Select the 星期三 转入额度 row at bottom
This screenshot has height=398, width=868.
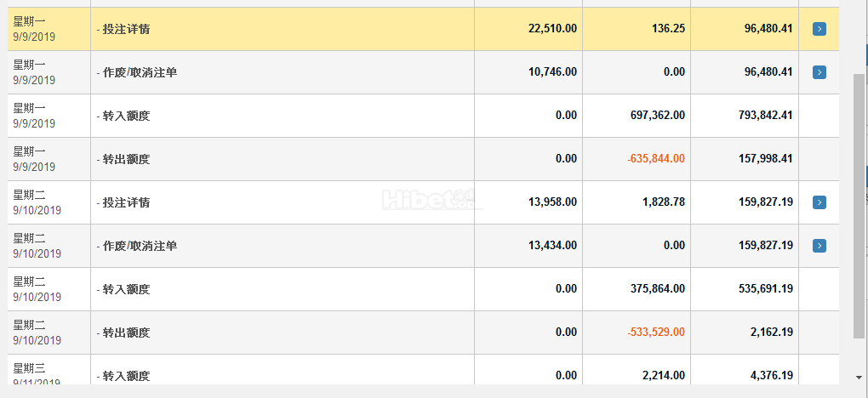[127, 376]
